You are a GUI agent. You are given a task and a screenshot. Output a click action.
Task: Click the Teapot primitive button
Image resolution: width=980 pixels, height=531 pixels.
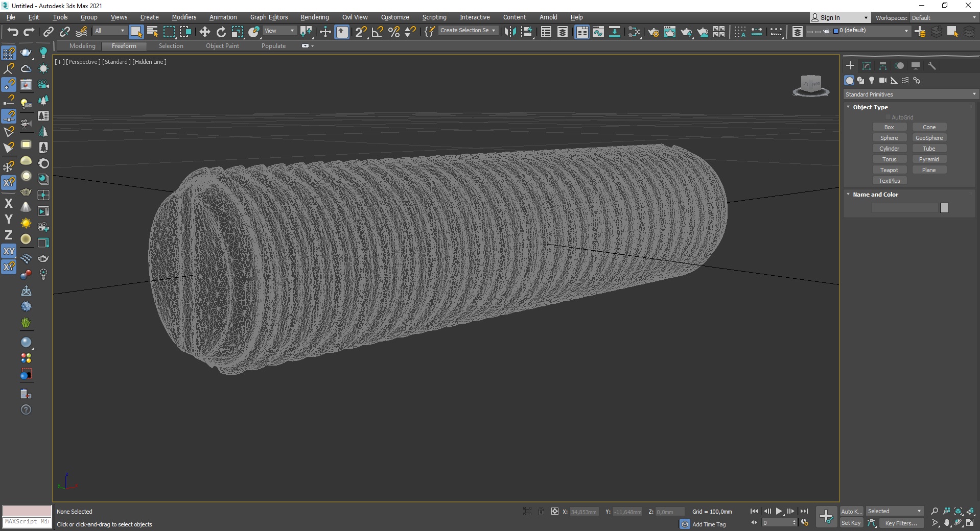(889, 170)
